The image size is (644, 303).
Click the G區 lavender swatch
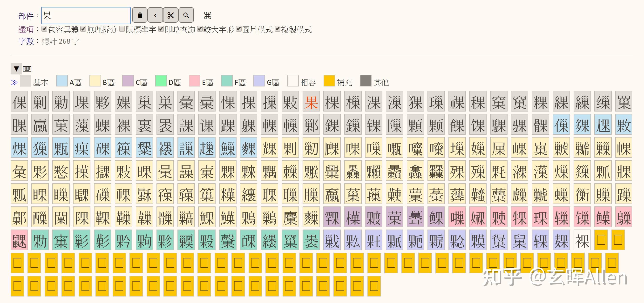pos(259,81)
